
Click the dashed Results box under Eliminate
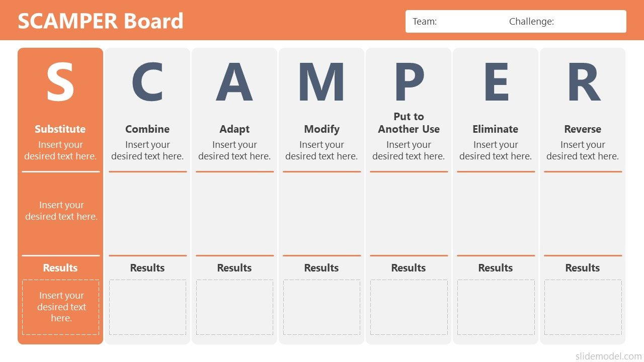[496, 307]
